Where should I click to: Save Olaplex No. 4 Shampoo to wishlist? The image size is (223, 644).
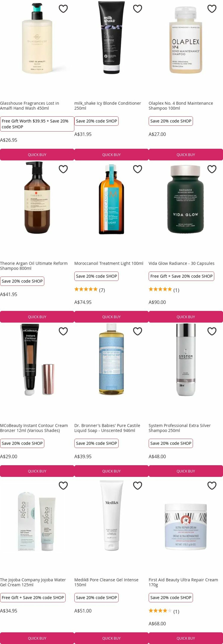212,9
